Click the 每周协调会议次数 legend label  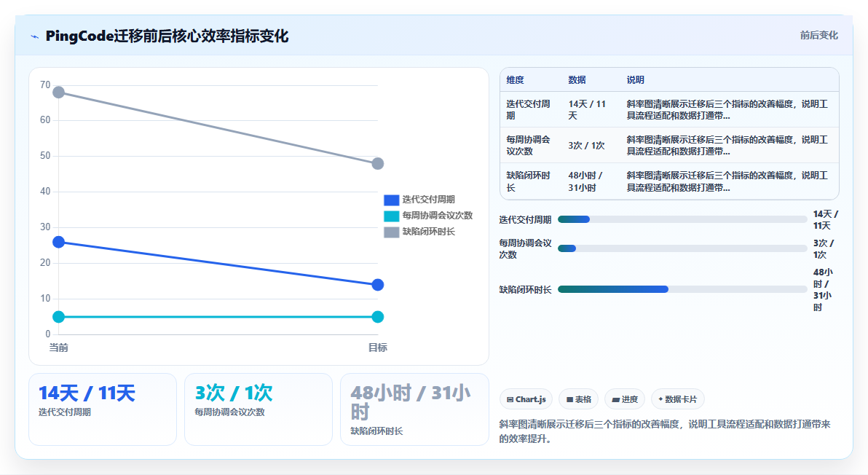(x=438, y=216)
